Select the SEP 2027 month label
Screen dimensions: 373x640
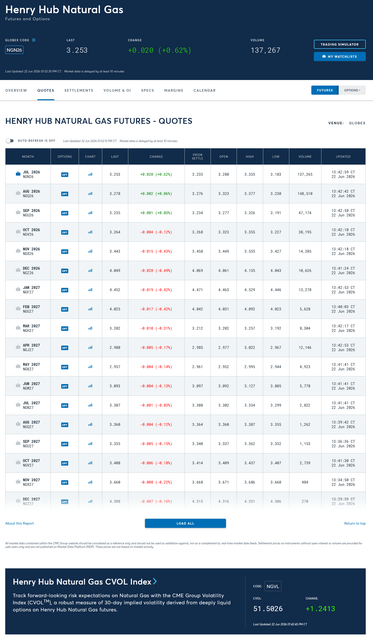(31, 441)
